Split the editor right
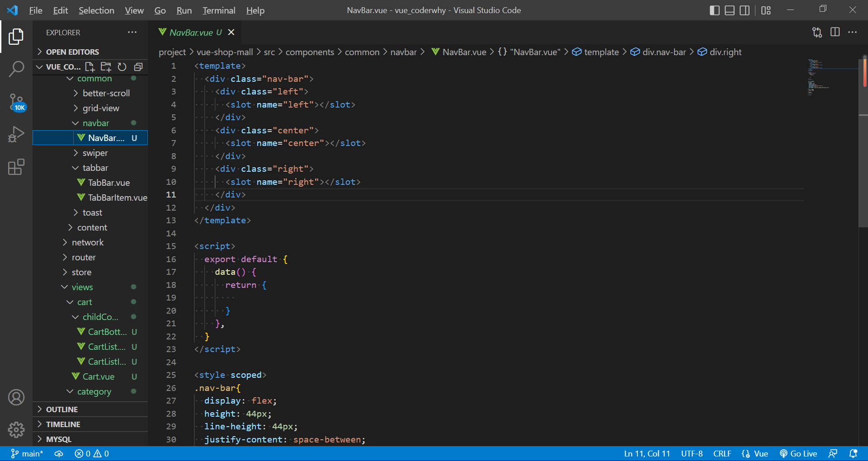The height and width of the screenshot is (461, 868). (x=835, y=32)
